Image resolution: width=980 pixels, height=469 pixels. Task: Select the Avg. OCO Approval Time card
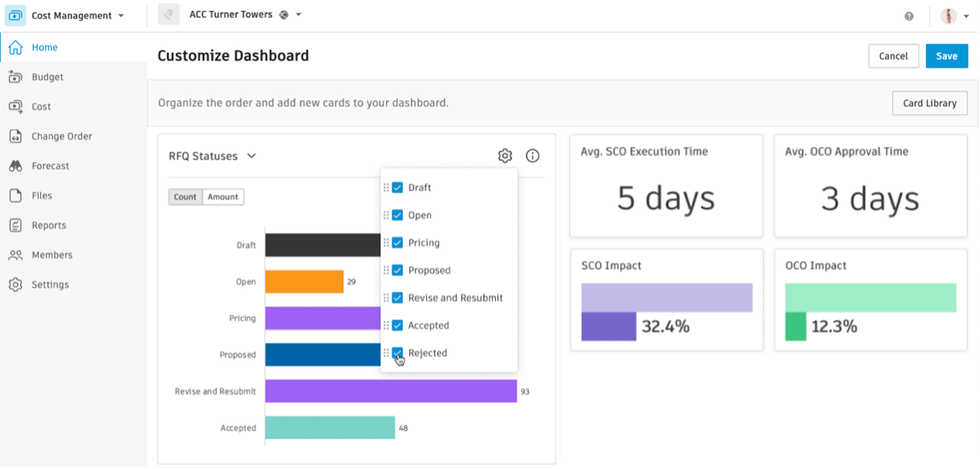click(x=871, y=186)
